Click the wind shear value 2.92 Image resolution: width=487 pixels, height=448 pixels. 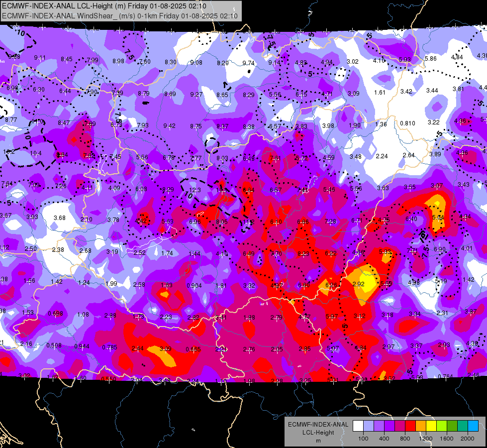(359, 284)
